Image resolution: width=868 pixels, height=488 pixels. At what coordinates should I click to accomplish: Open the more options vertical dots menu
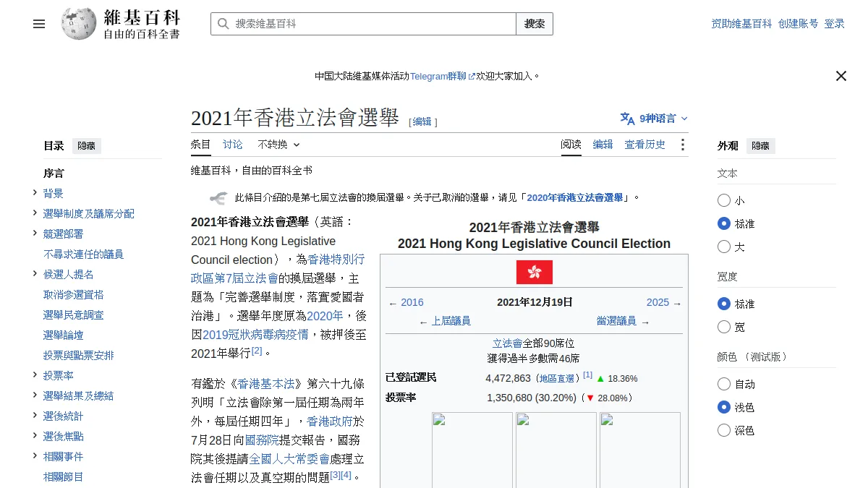[x=682, y=145]
